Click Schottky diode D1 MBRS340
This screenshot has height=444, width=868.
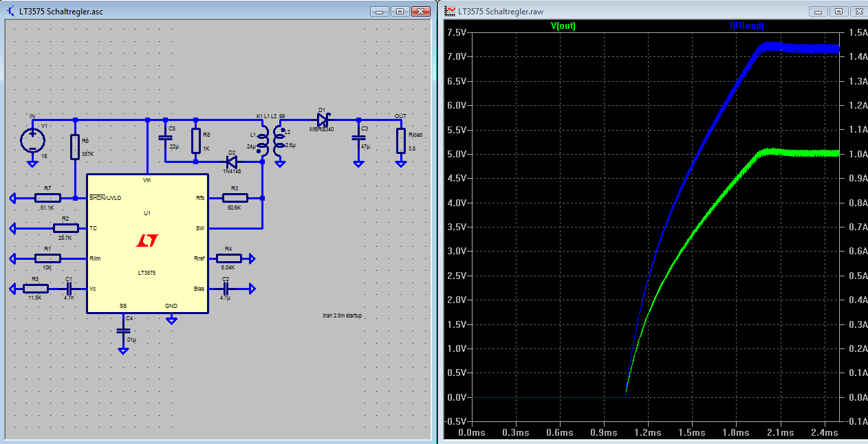pyautogui.click(x=323, y=119)
